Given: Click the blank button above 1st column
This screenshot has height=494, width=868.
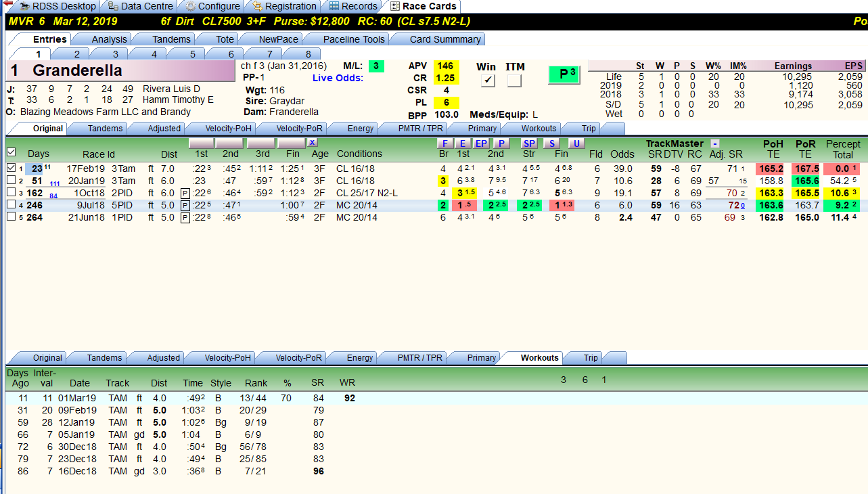Looking at the screenshot, I should coord(202,143).
